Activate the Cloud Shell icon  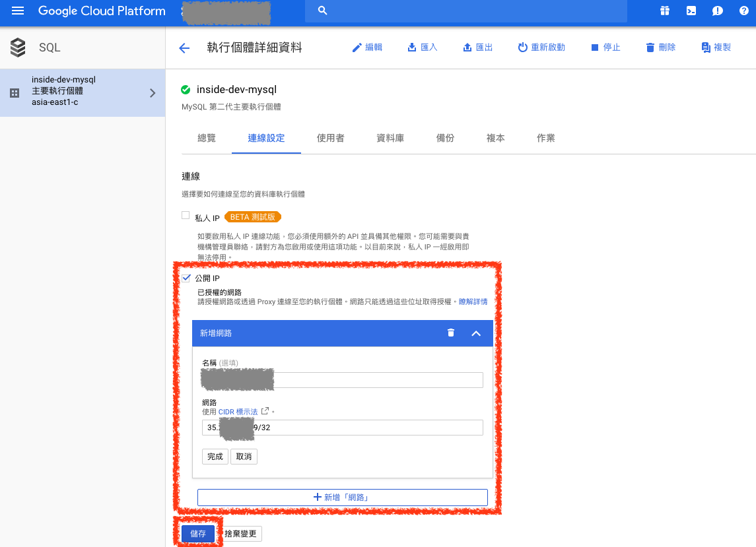(691, 11)
